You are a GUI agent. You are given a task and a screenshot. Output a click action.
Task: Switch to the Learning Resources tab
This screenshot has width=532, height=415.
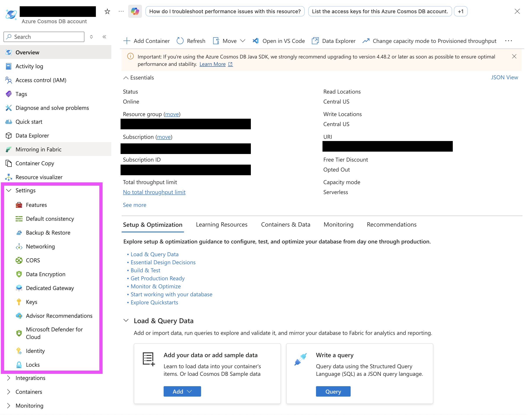pyautogui.click(x=221, y=224)
